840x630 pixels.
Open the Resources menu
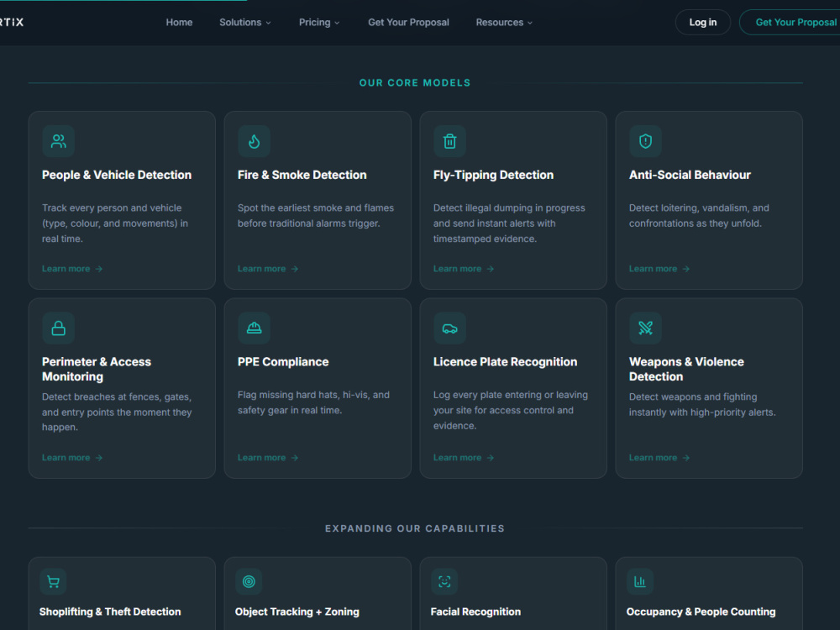504,23
